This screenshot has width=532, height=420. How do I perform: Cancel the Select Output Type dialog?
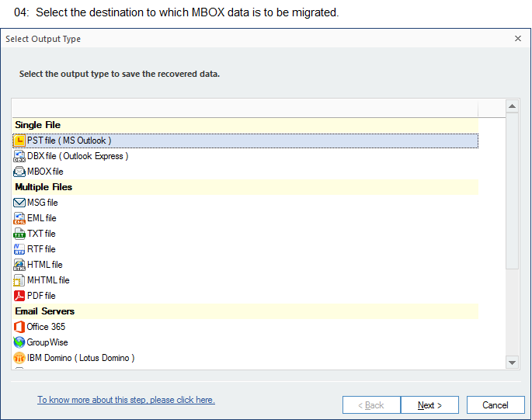(495, 405)
